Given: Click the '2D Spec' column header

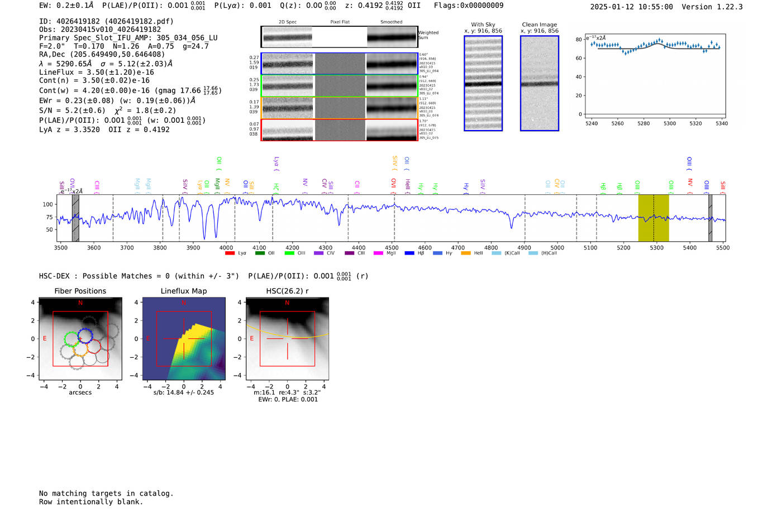Looking at the screenshot, I should coord(288,22).
